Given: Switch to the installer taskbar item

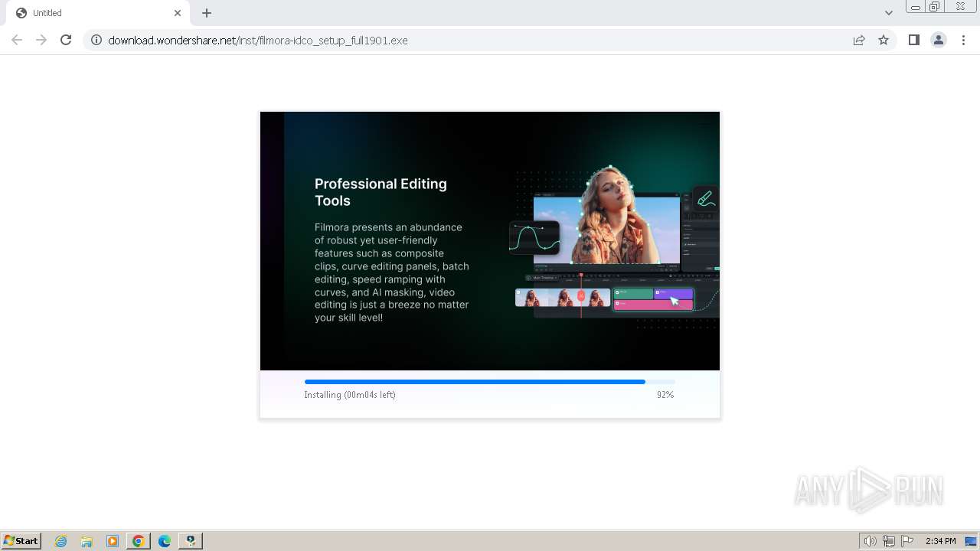Looking at the screenshot, I should [191, 541].
